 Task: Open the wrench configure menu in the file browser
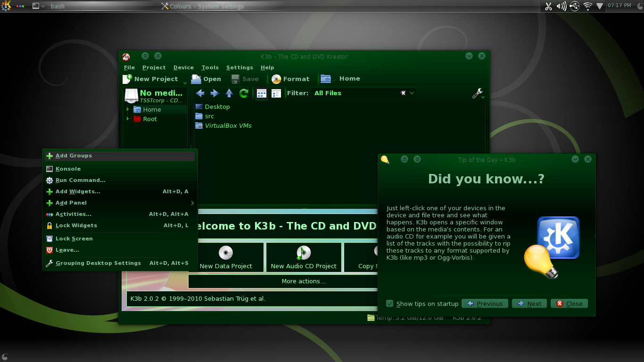pos(478,93)
